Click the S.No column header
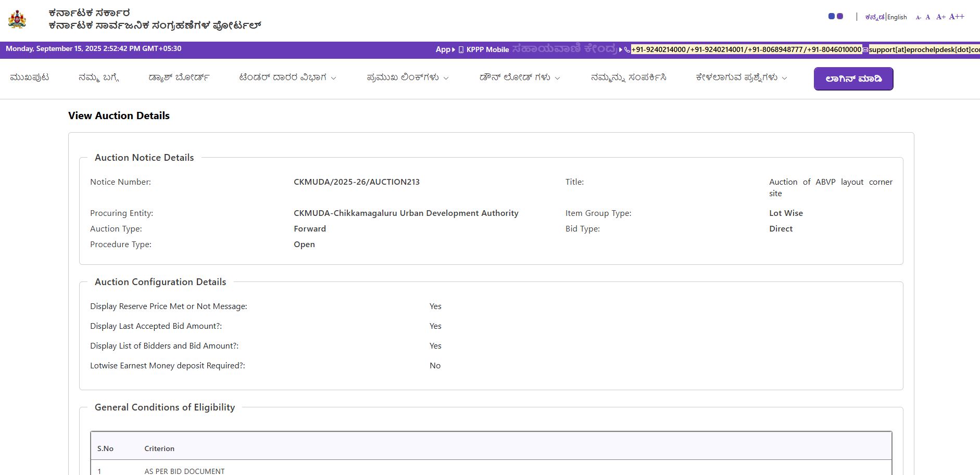The width and height of the screenshot is (980, 475). point(105,448)
